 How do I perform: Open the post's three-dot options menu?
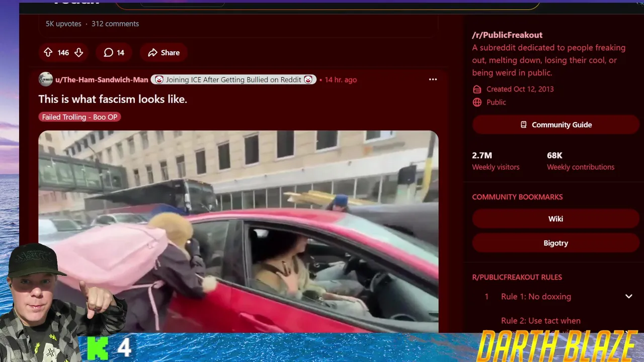[433, 79]
